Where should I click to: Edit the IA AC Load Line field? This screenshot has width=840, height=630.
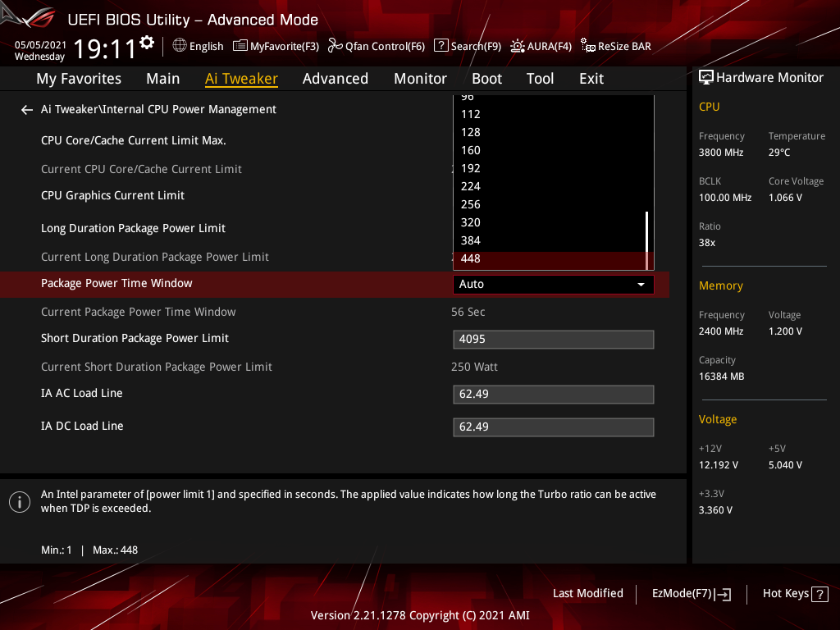coord(554,395)
